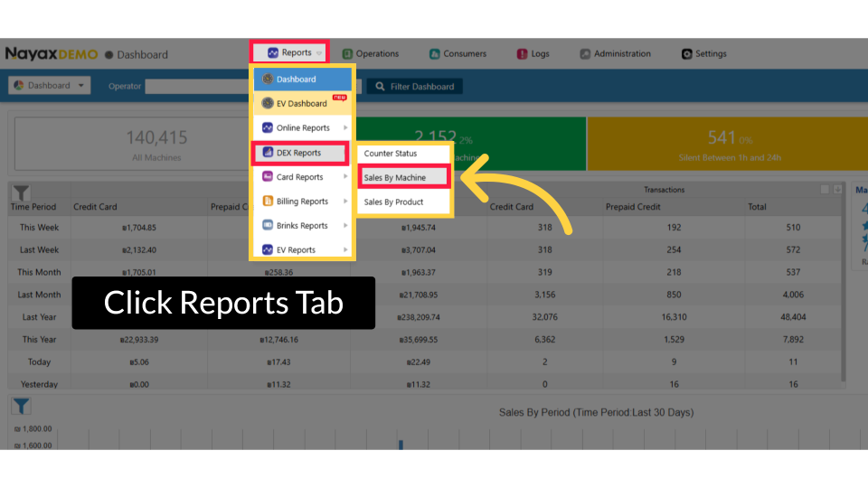The height and width of the screenshot is (488, 868).
Task: Click the DEX Reports icon
Action: point(268,152)
